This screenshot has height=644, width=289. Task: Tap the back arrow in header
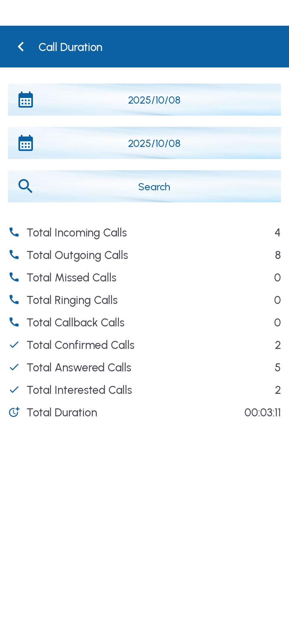coord(21,47)
